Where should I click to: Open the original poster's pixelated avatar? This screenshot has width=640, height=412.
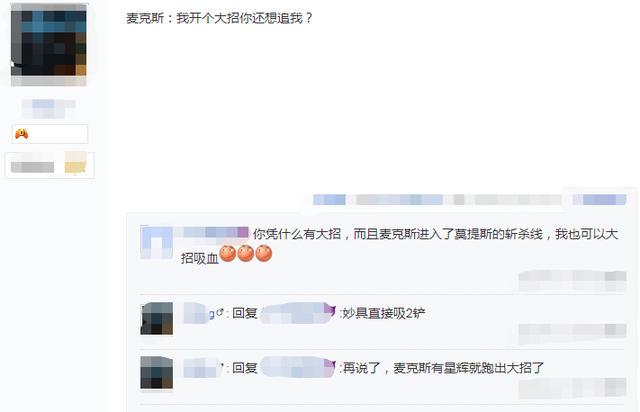tap(49, 45)
